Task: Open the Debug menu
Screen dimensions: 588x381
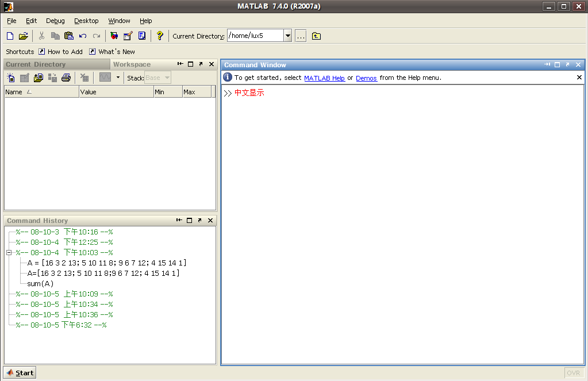Action: point(55,21)
